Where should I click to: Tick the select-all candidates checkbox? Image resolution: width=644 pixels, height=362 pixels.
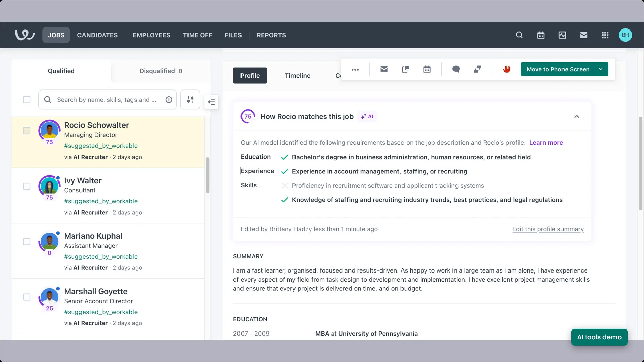pos(26,100)
